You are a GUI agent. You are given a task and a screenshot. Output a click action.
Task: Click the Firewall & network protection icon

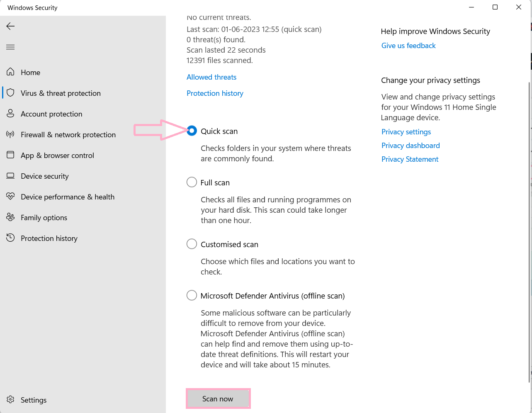point(11,134)
